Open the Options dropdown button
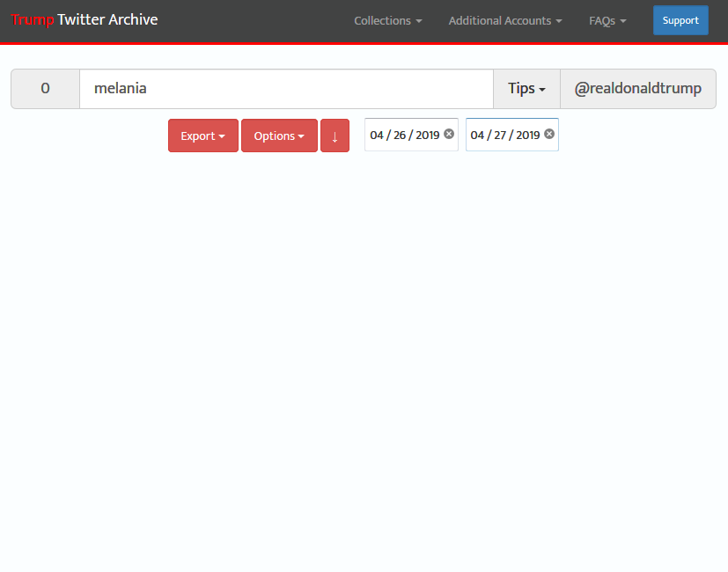The width and height of the screenshot is (728, 572). point(280,136)
